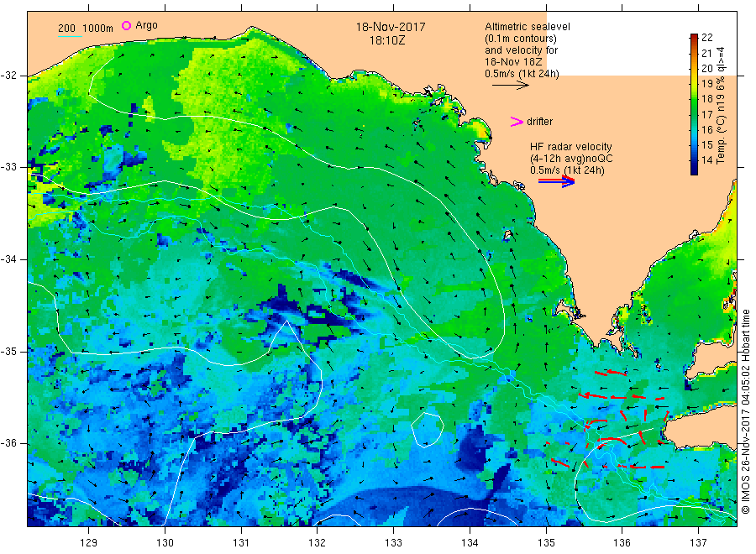Screen dimensions: 756x554
Task: Click the IMOS copyright timestamp text
Action: tap(746, 412)
